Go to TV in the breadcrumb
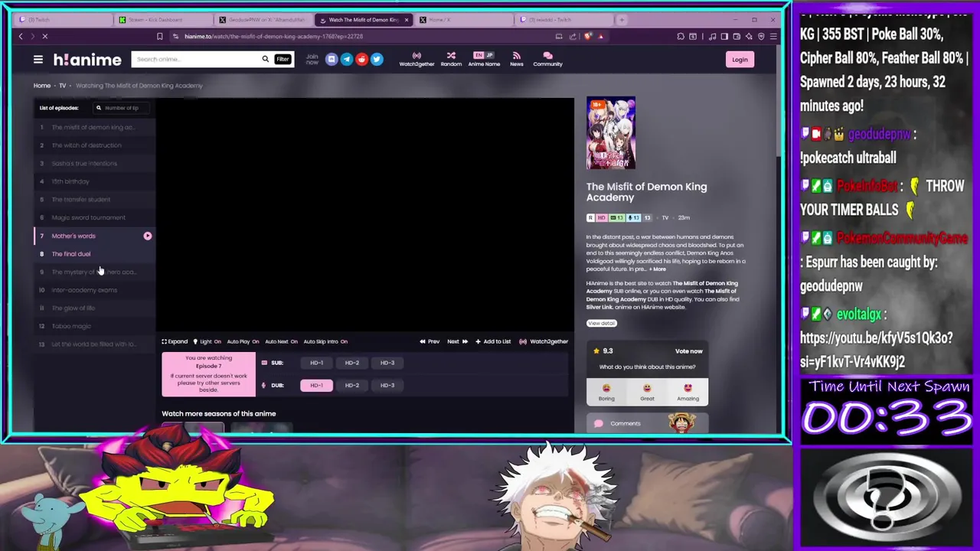This screenshot has width=980, height=551. click(x=63, y=86)
